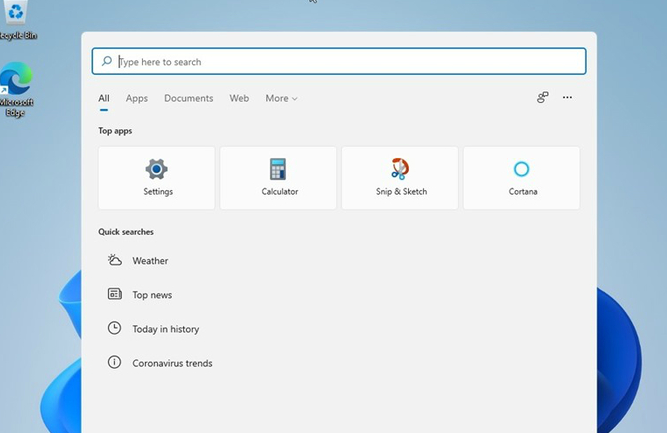Click the Today in history clock icon
Screen dimensions: 667x433
click(114, 328)
